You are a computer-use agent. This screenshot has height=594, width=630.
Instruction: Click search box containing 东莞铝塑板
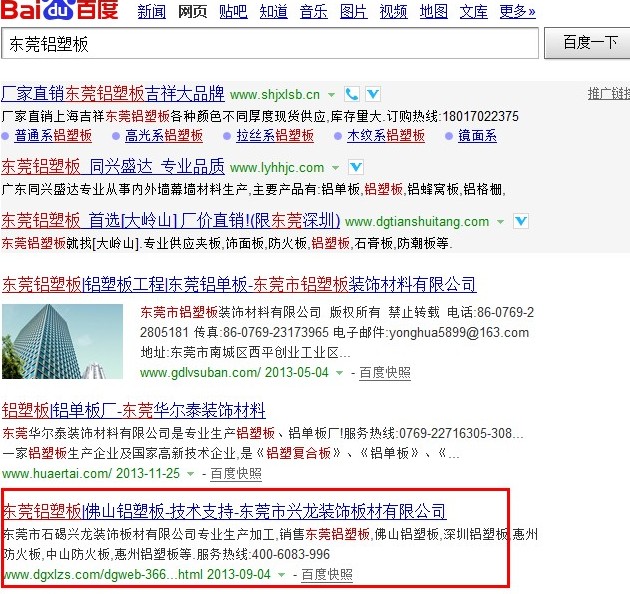tap(270, 44)
